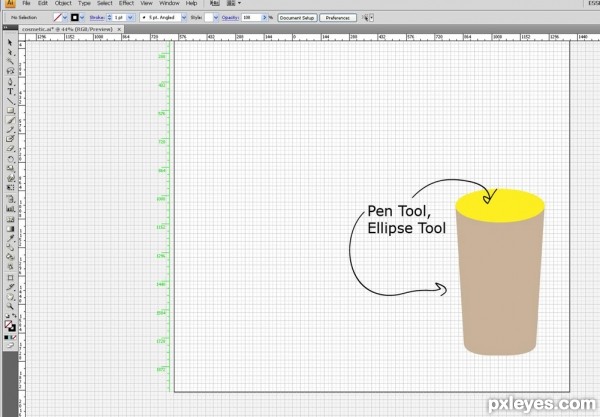Select the Symbol Sprayer tool

pyautogui.click(x=10, y=199)
